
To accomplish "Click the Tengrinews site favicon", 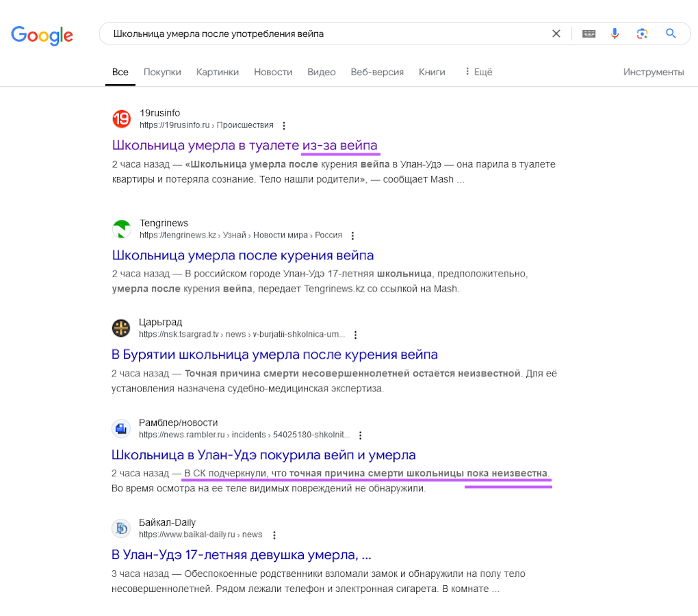I will point(121,229).
